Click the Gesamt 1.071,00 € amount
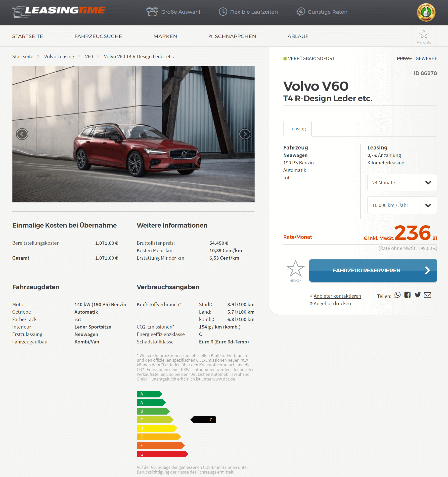This screenshot has height=477, width=448. pyautogui.click(x=106, y=258)
